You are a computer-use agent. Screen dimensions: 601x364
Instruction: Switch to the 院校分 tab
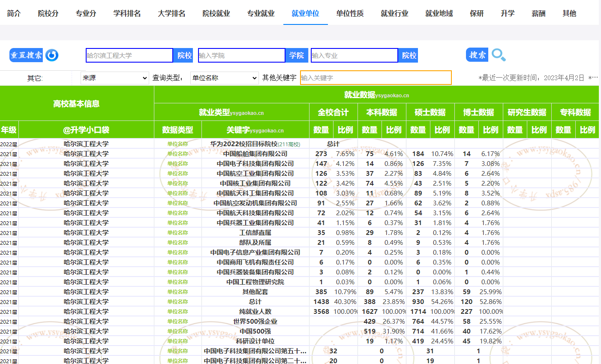click(x=48, y=13)
